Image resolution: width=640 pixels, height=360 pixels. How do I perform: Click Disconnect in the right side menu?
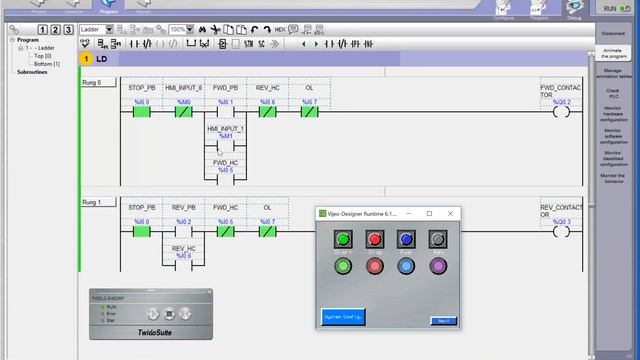point(613,33)
